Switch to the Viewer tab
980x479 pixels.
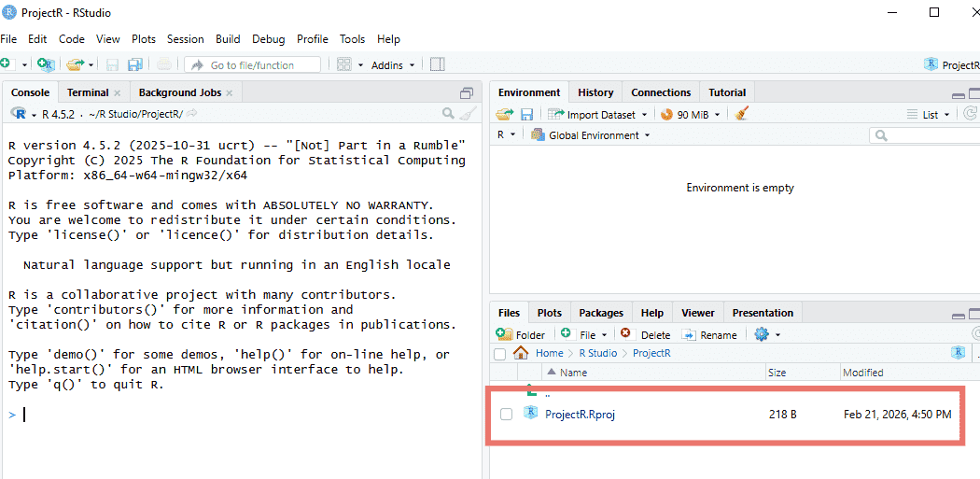click(x=697, y=313)
